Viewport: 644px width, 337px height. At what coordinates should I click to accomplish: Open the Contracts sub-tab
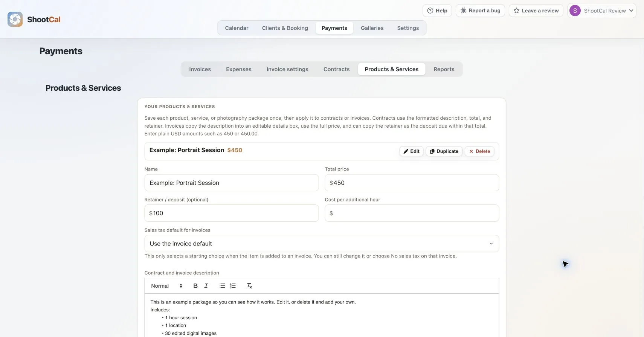(x=337, y=69)
